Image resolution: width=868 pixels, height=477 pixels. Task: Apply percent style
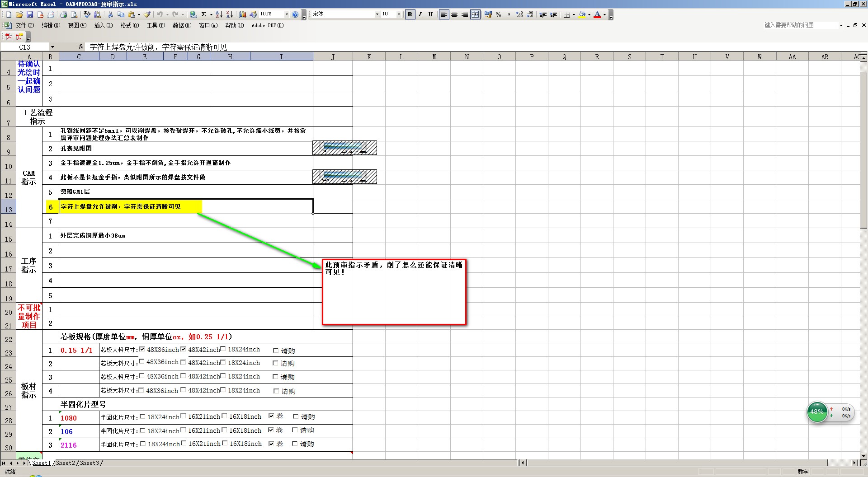point(499,14)
